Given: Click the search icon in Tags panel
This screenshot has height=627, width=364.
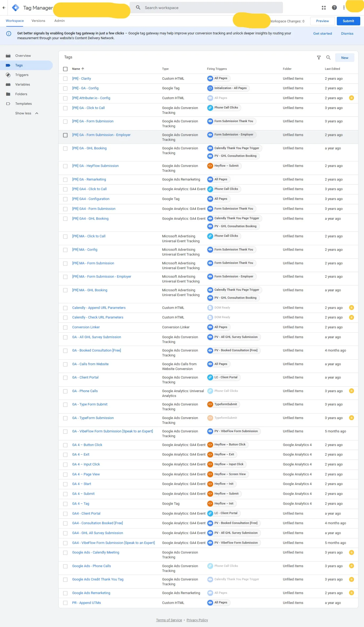Looking at the screenshot, I should [328, 58].
